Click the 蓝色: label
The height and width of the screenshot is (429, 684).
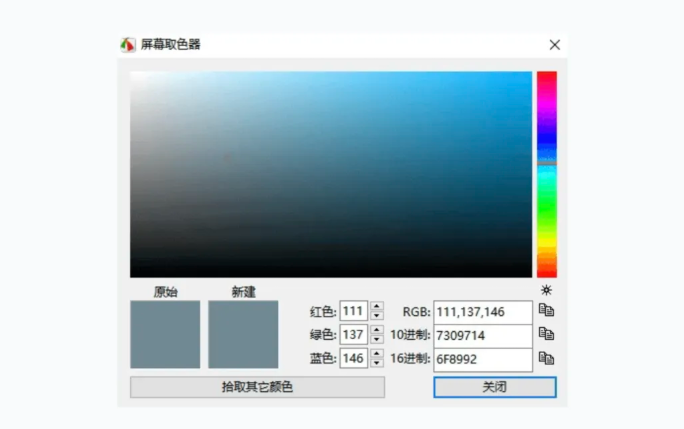[x=323, y=359]
